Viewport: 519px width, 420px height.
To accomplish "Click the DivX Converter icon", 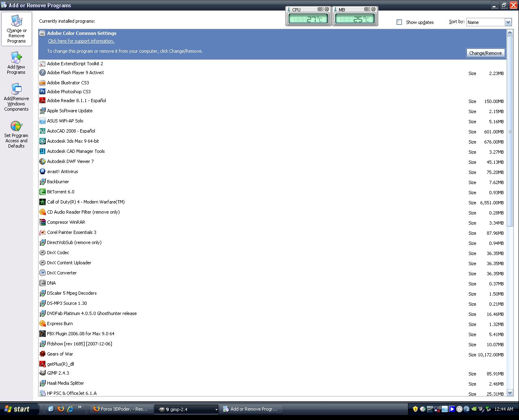I will click(x=43, y=273).
